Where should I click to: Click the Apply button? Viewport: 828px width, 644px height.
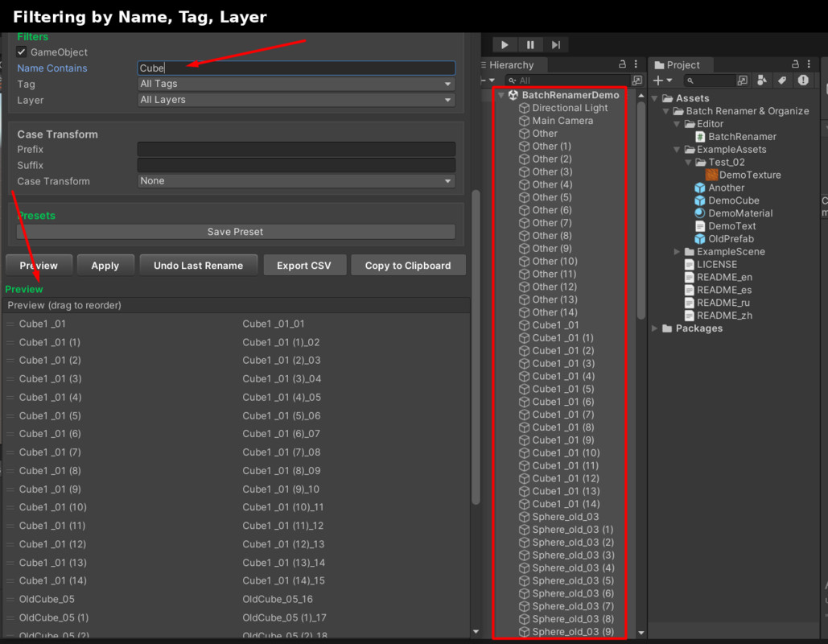click(105, 265)
